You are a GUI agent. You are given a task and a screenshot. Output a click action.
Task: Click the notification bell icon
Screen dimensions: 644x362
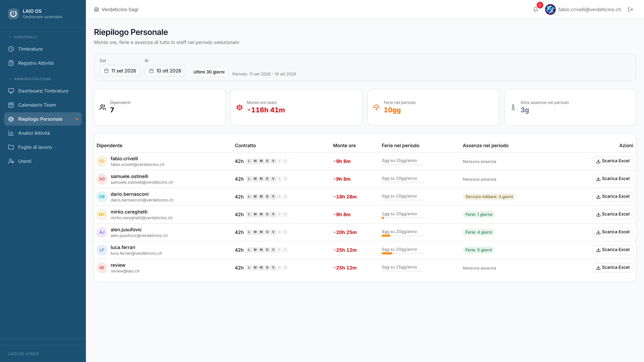(535, 9)
